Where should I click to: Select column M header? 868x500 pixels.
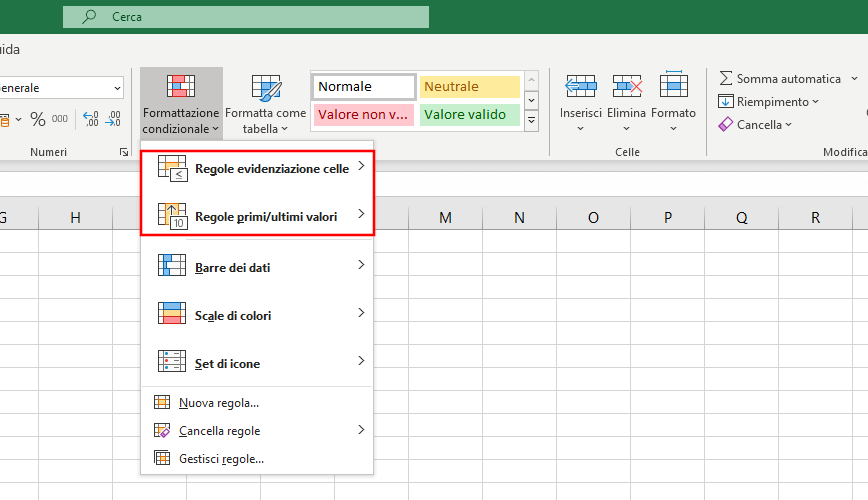(x=445, y=218)
